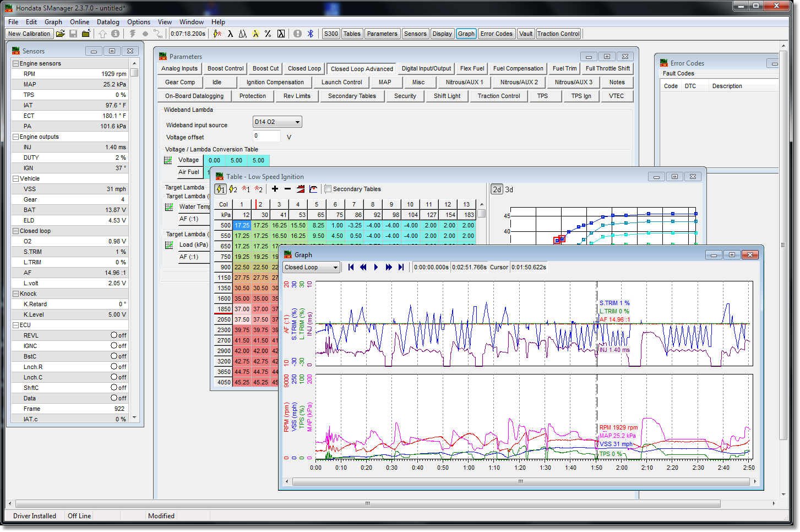This screenshot has width=800, height=532.
Task: Open the Datalog menu
Action: (x=108, y=22)
